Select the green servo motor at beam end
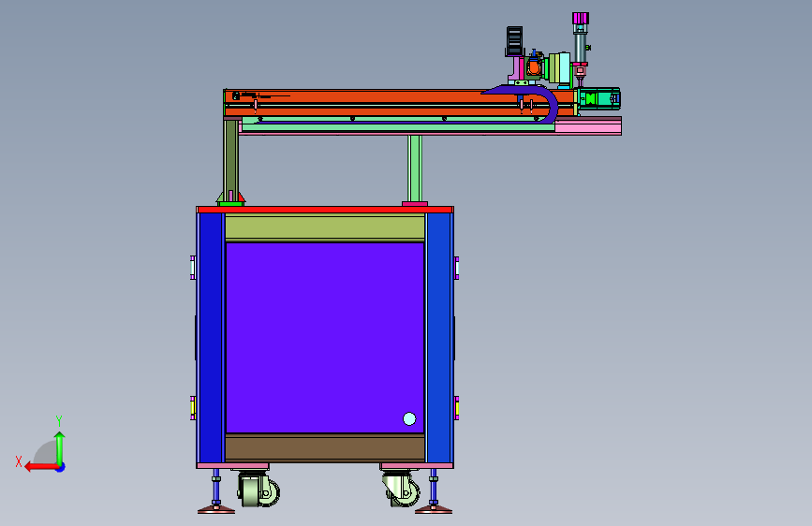812x526 pixels. pos(598,98)
